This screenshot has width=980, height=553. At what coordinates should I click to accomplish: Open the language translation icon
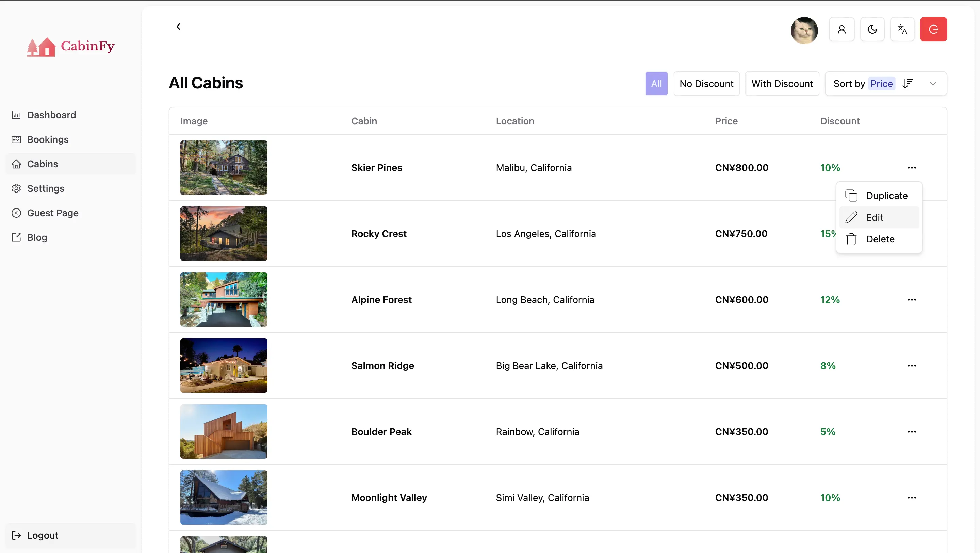[902, 29]
